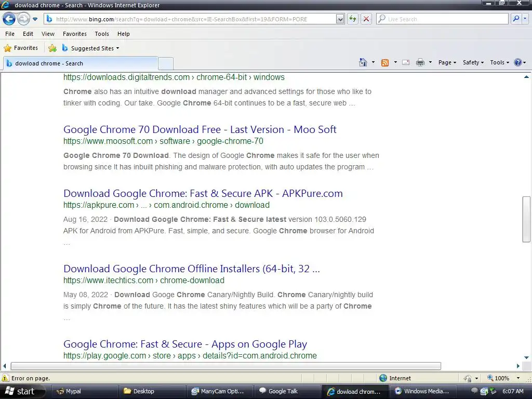Open the Safety command bar menu
Image resolution: width=532 pixels, height=399 pixels.
pyautogui.click(x=473, y=62)
